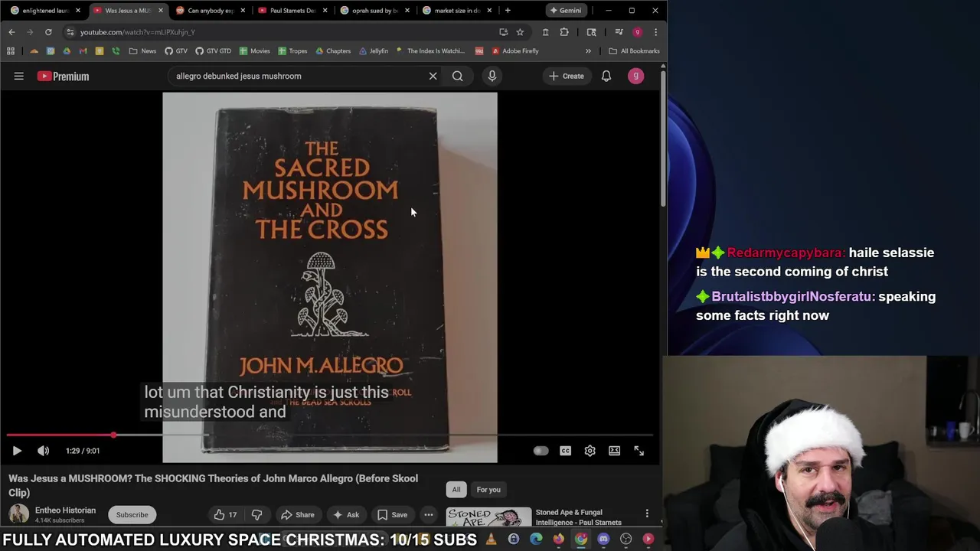
Task: Save the video to a playlist
Action: tap(392, 515)
